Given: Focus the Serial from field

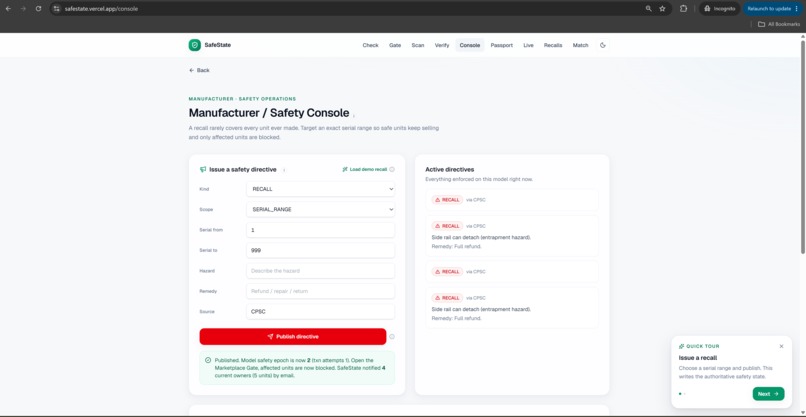Looking at the screenshot, I should (321, 230).
